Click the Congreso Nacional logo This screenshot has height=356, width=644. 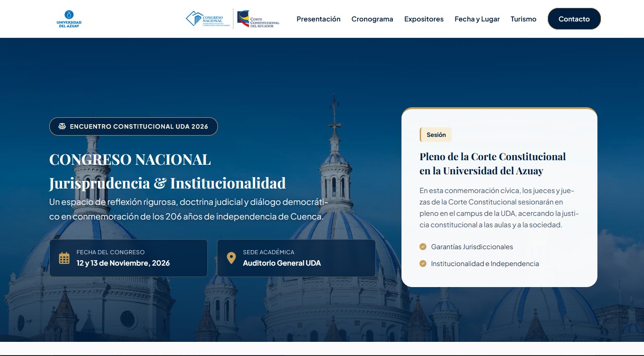tap(208, 19)
